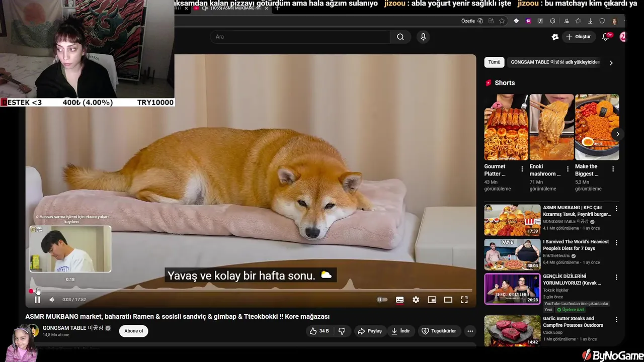Screen dimensions: 644x362
Task: Click in the YouTube search field
Action: pyautogui.click(x=300, y=37)
